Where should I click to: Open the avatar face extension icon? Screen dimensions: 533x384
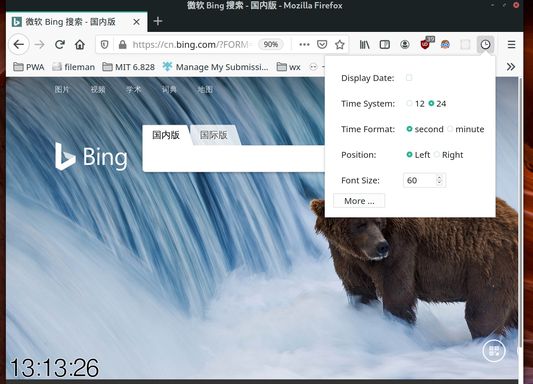[x=445, y=45]
